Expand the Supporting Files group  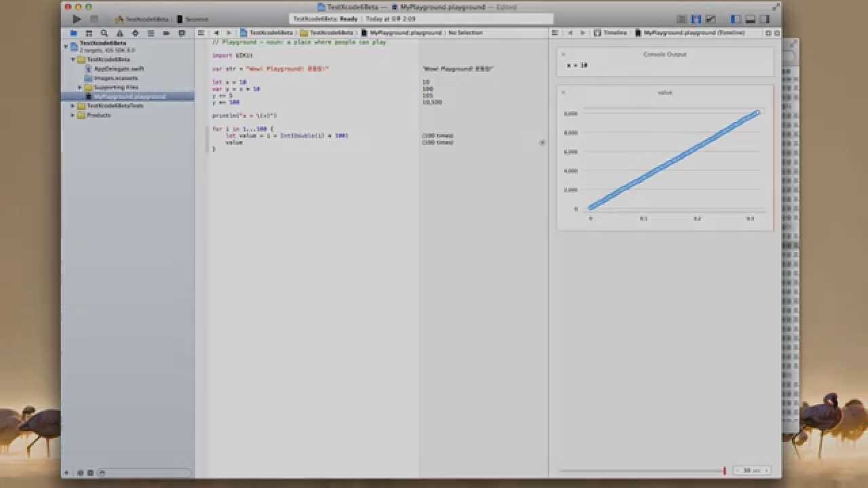80,87
